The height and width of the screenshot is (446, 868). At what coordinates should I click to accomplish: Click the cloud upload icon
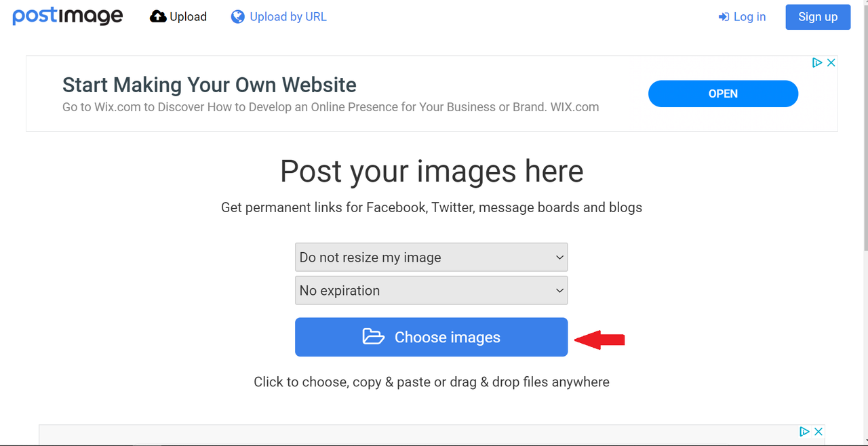[158, 17]
